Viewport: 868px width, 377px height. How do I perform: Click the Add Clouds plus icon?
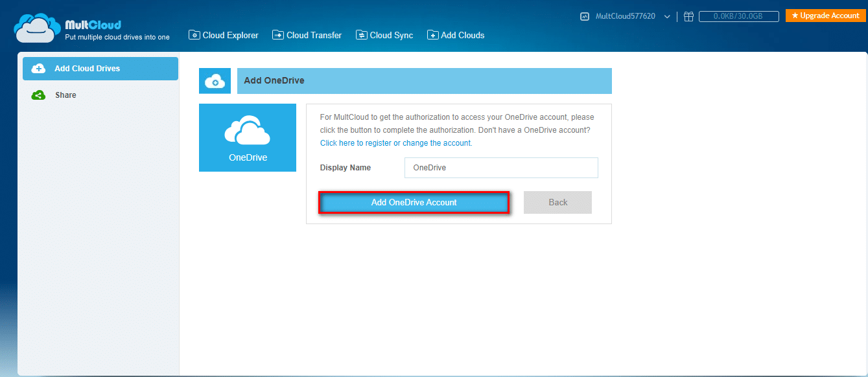click(432, 35)
